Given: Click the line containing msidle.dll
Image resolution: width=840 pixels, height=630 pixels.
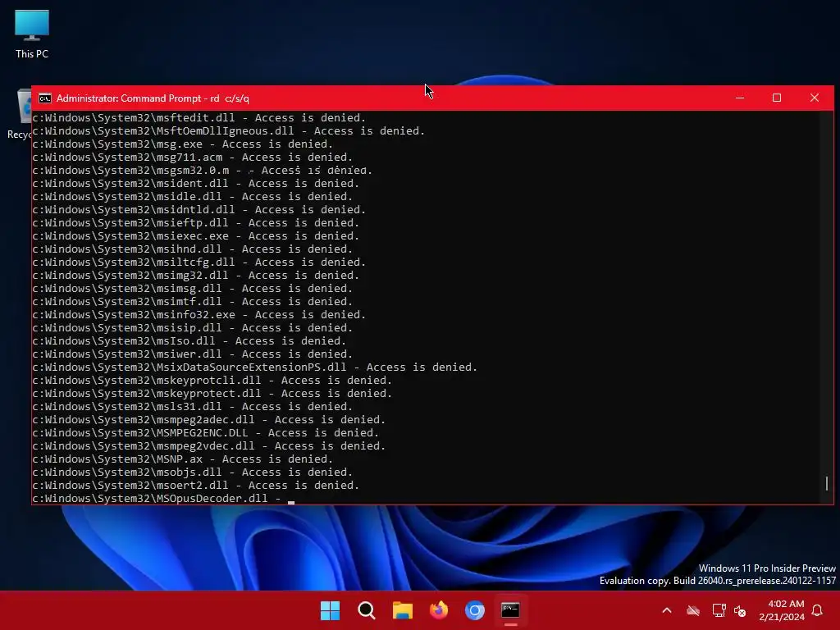Looking at the screenshot, I should coord(193,197).
